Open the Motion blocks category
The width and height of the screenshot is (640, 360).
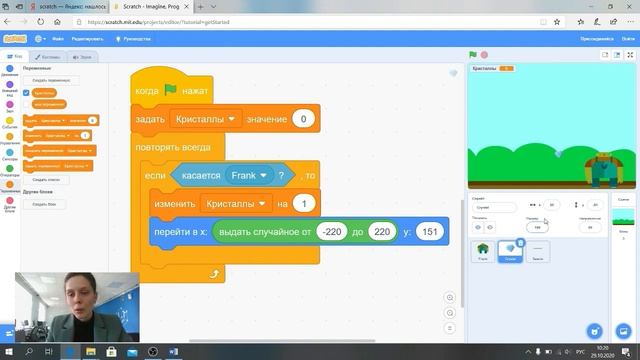pos(10,71)
